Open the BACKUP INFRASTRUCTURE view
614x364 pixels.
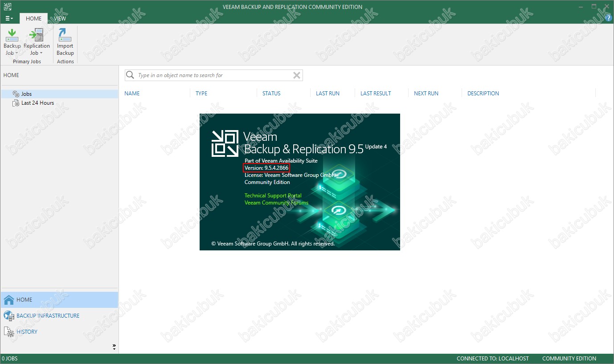point(59,316)
